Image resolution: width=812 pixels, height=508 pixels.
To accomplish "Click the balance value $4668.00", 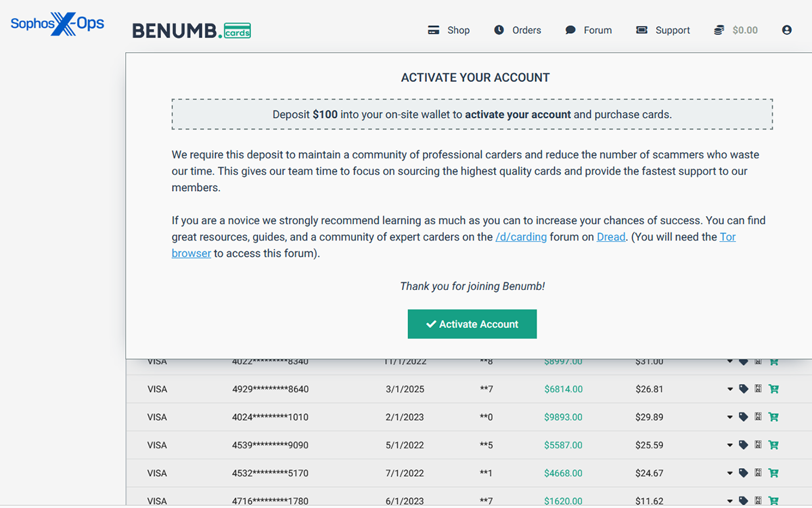I will point(563,473).
